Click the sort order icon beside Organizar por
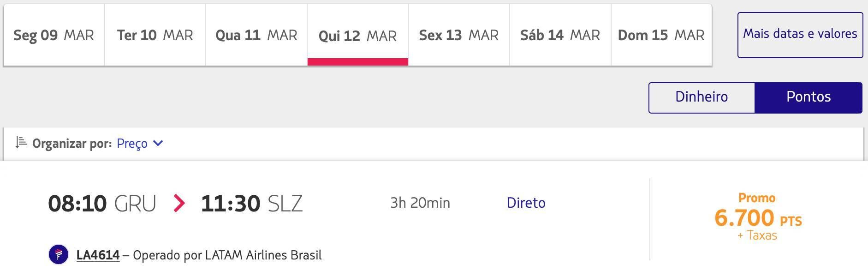The image size is (868, 277). pyautogui.click(x=21, y=142)
